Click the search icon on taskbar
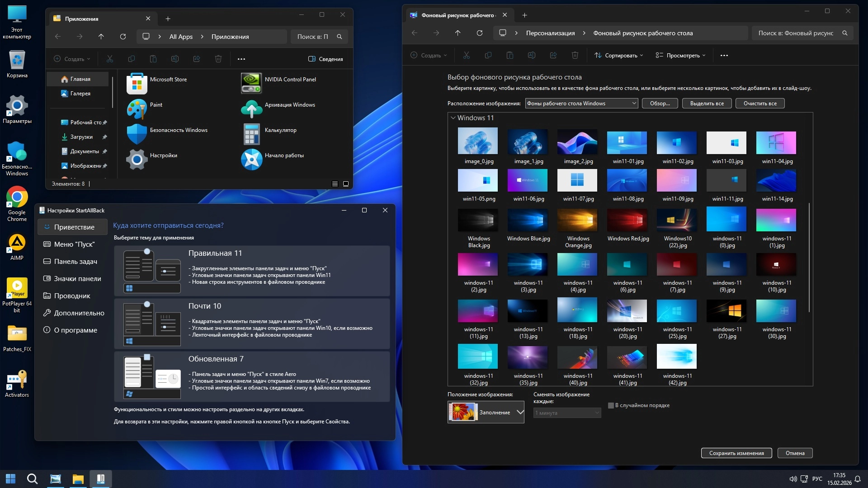Screen dimensions: 868x488 click(x=32, y=479)
